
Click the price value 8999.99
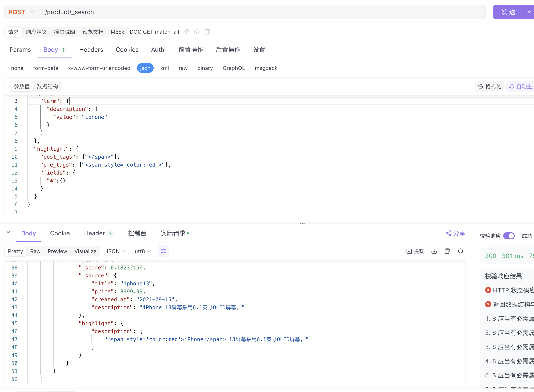click(131, 291)
